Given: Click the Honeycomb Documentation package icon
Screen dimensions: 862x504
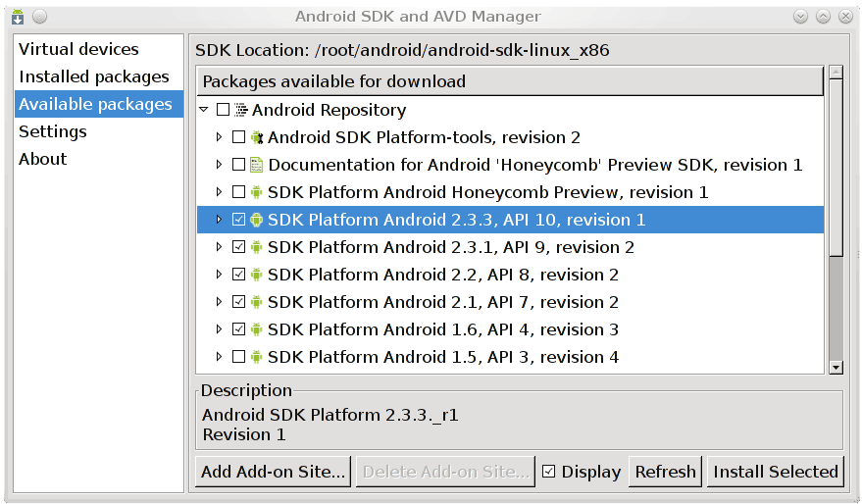Looking at the screenshot, I should [x=257, y=165].
